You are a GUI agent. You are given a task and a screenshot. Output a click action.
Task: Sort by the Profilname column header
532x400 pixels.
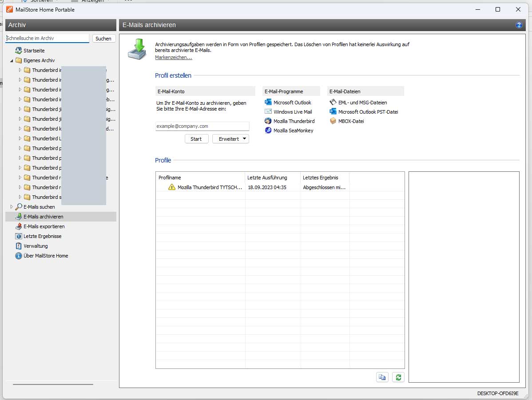[x=201, y=178]
